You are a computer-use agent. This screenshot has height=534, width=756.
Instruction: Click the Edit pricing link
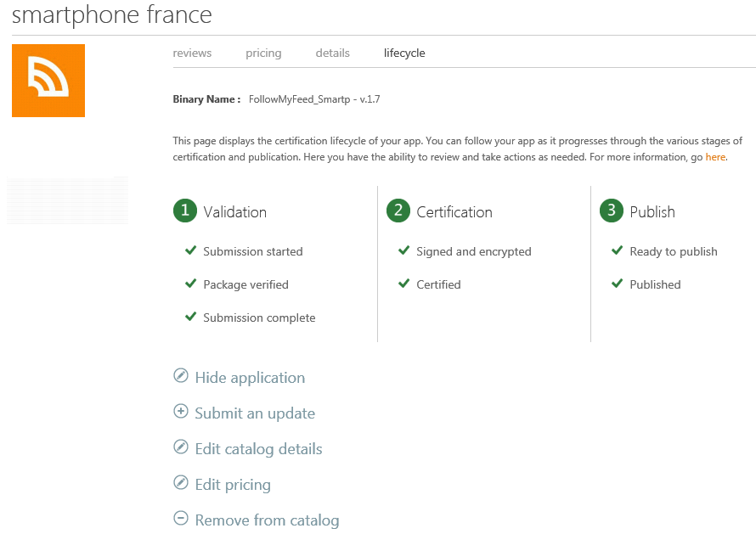[233, 485]
